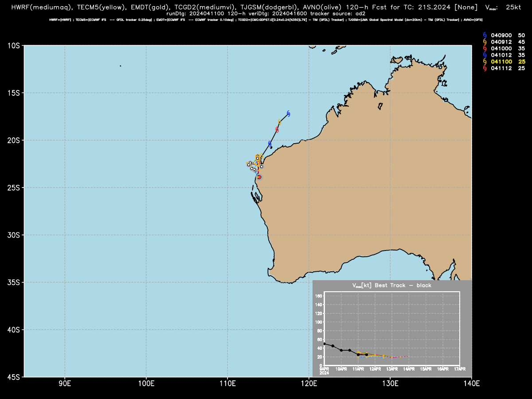Click the 110E longitude axis label
The width and height of the screenshot is (532, 399).
click(x=227, y=383)
